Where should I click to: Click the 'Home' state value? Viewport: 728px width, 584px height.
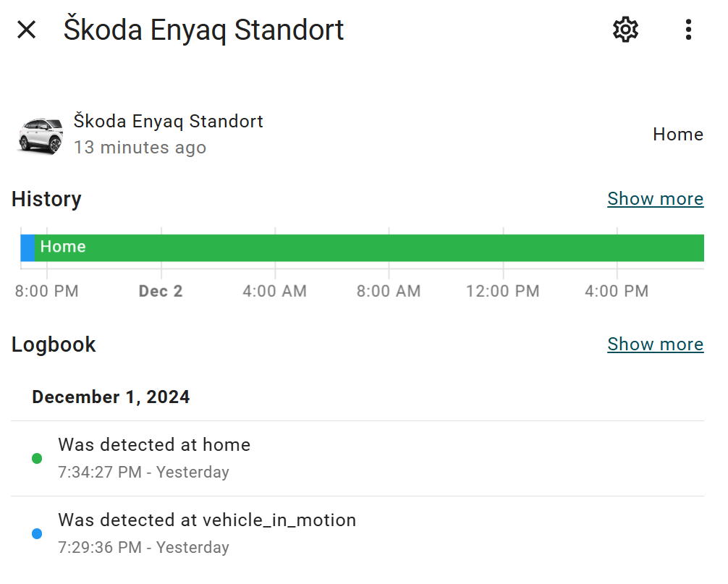pyautogui.click(x=677, y=135)
